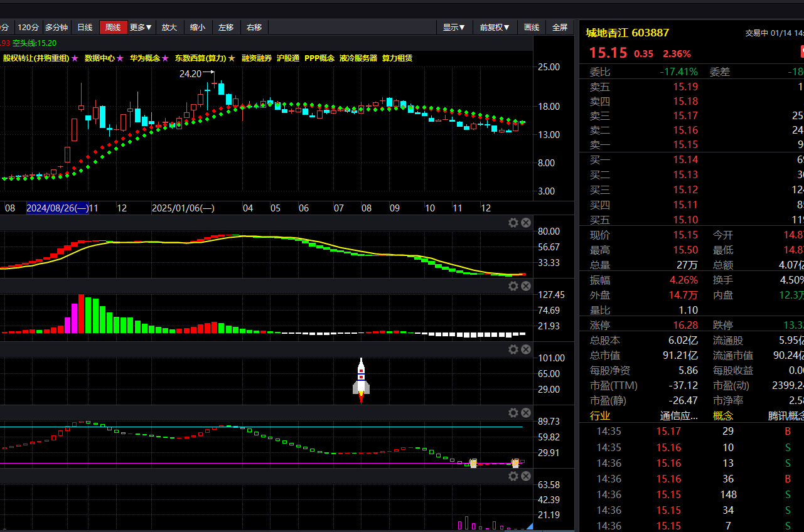
Task: Click the rocket signal marker on chart
Action: tap(361, 380)
